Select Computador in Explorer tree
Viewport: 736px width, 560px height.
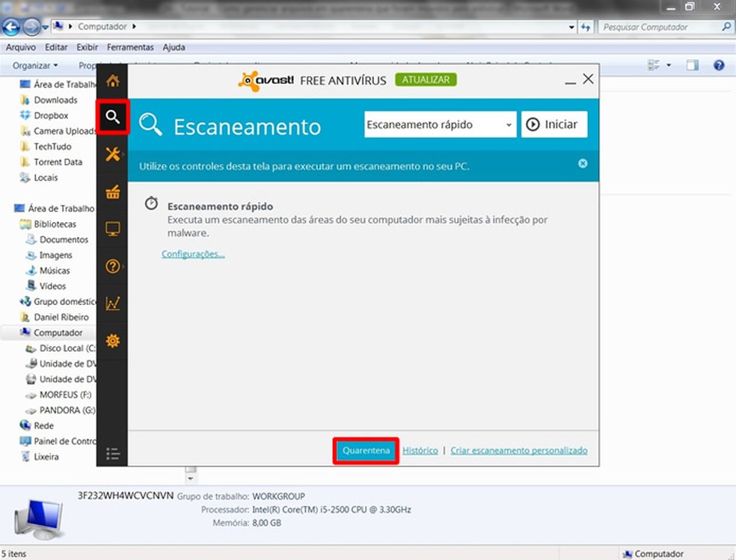point(58,333)
